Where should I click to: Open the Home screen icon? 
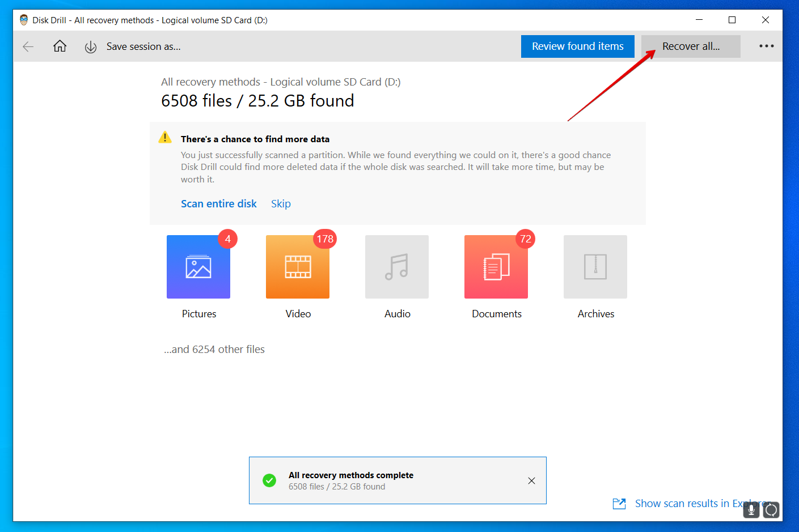60,46
